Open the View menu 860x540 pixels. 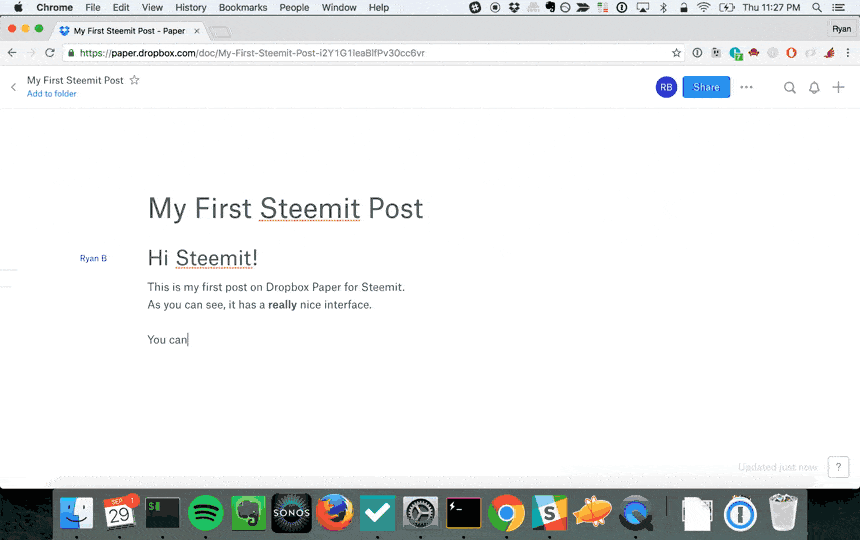pos(152,8)
